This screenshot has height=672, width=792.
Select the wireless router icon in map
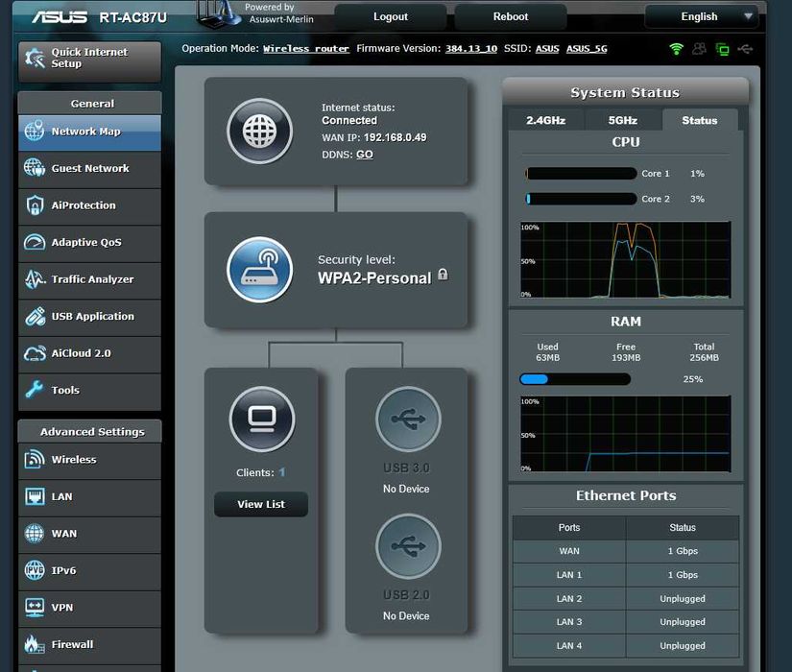[259, 270]
